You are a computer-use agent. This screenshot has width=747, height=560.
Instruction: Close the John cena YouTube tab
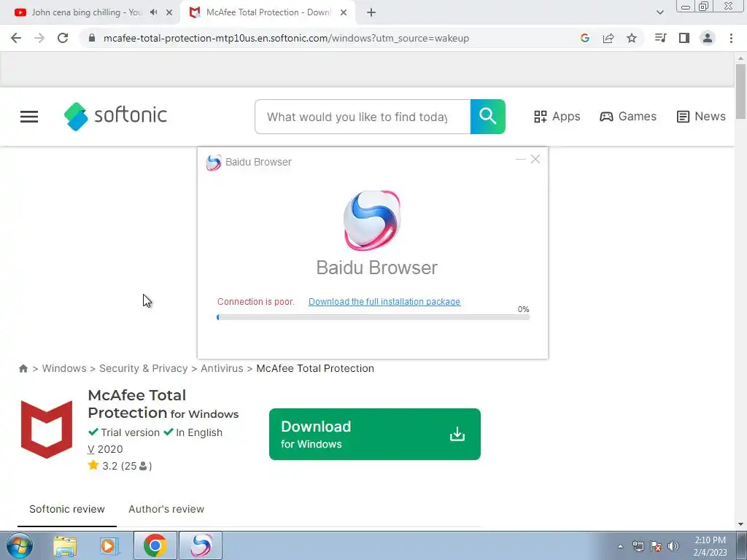pos(169,13)
